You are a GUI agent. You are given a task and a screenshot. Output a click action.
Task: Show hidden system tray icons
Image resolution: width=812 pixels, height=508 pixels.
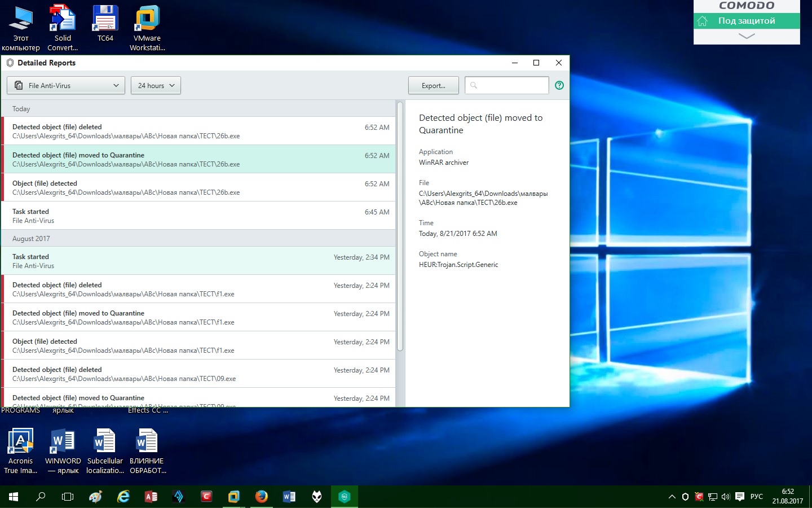(x=672, y=497)
